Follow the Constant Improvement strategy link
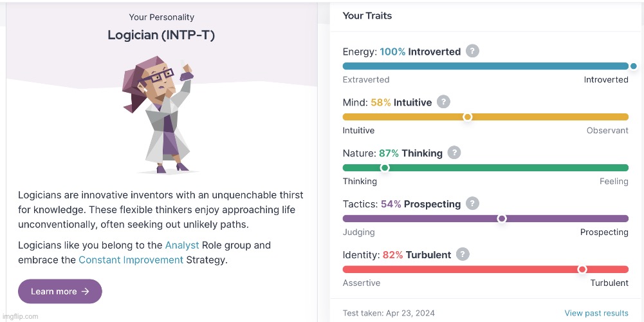This screenshot has height=322, width=644. point(131,260)
